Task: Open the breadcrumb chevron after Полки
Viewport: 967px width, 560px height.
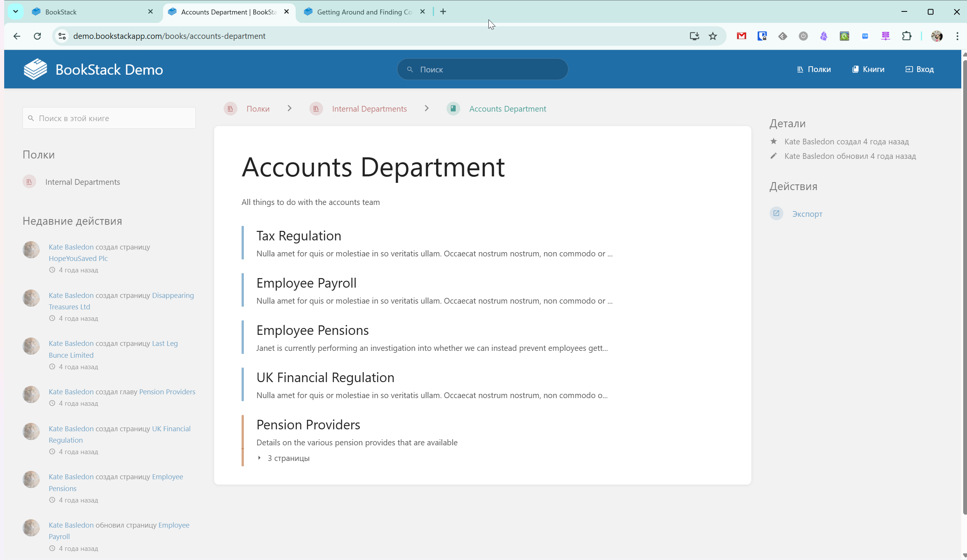Action: pyautogui.click(x=289, y=109)
